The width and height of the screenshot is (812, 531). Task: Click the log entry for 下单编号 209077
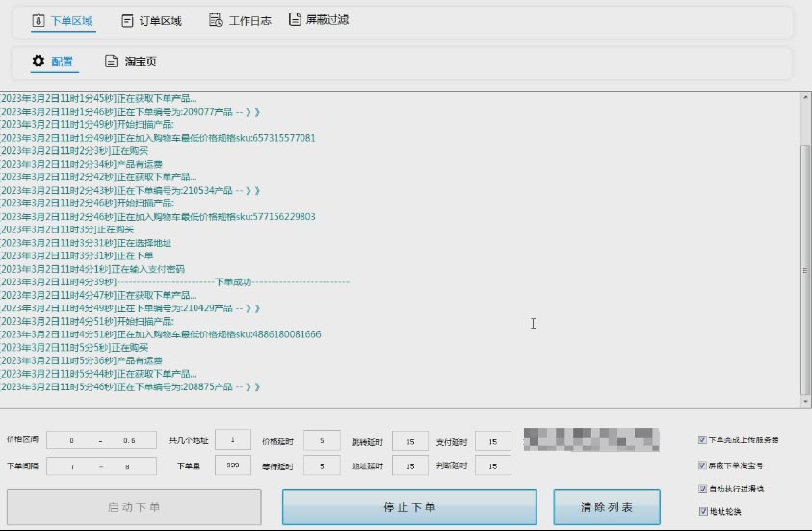point(130,112)
